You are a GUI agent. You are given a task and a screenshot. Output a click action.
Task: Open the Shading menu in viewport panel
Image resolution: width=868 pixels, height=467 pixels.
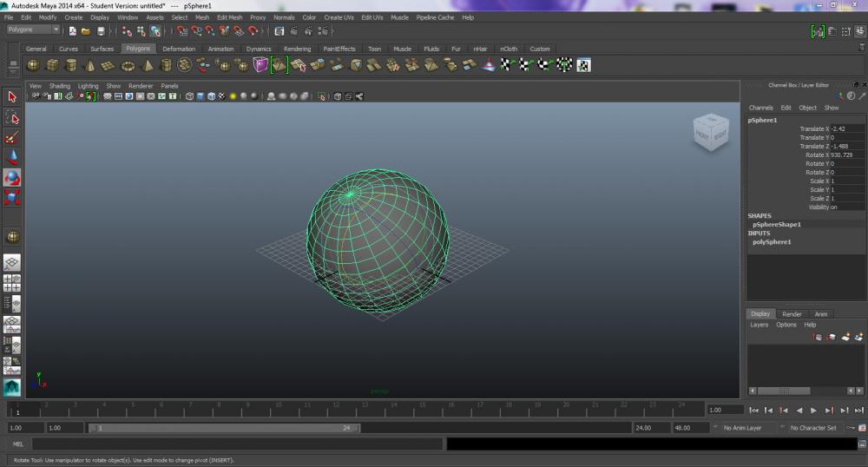coord(60,86)
